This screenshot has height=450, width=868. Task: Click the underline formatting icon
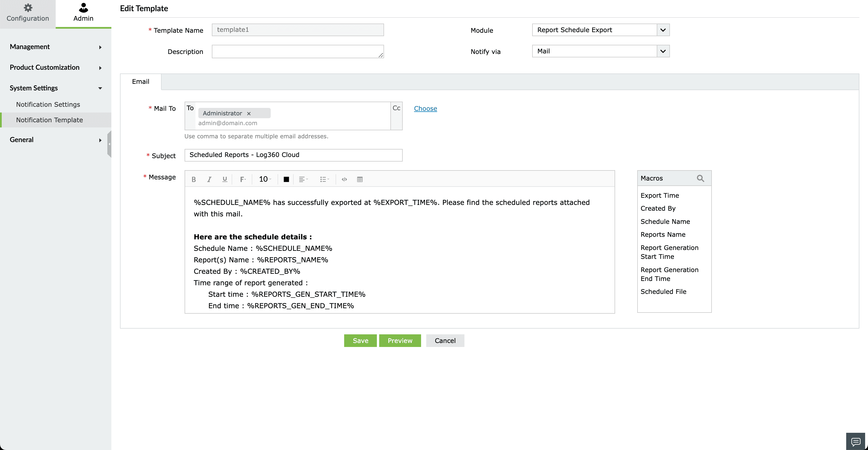click(225, 180)
